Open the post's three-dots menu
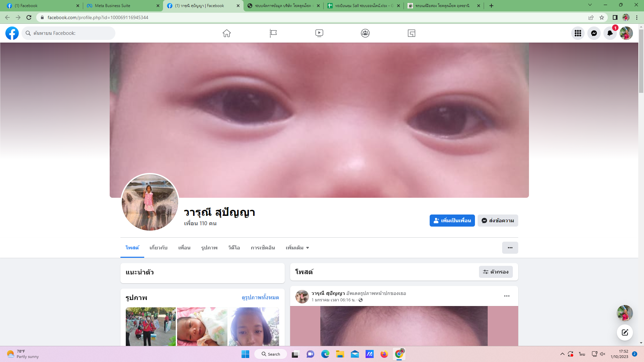 pyautogui.click(x=506, y=296)
